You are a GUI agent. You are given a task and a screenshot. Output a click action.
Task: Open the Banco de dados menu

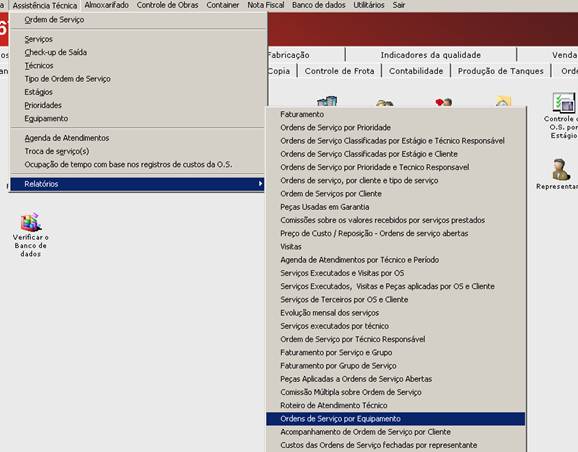[x=319, y=5]
